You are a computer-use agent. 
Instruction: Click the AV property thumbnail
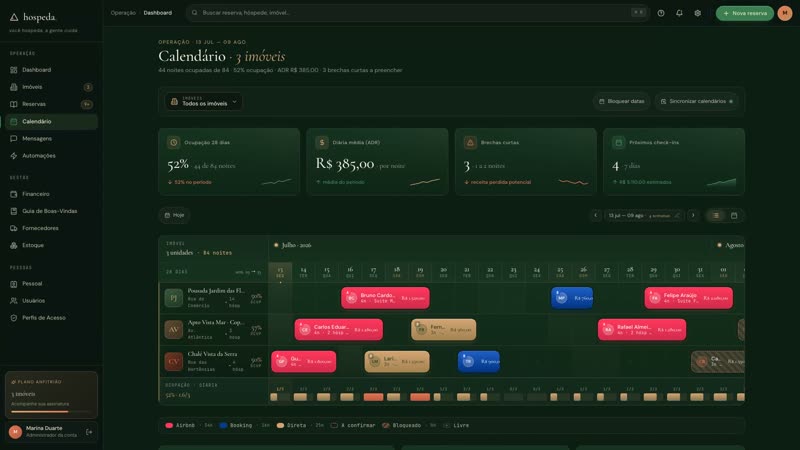click(x=173, y=330)
